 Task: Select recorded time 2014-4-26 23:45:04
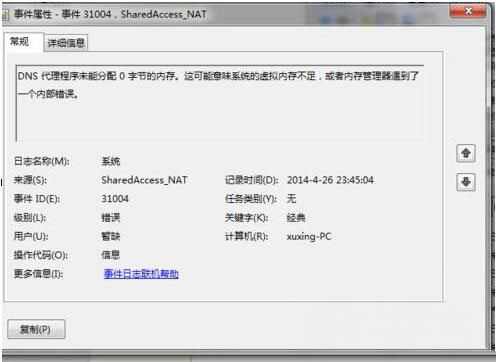330,180
